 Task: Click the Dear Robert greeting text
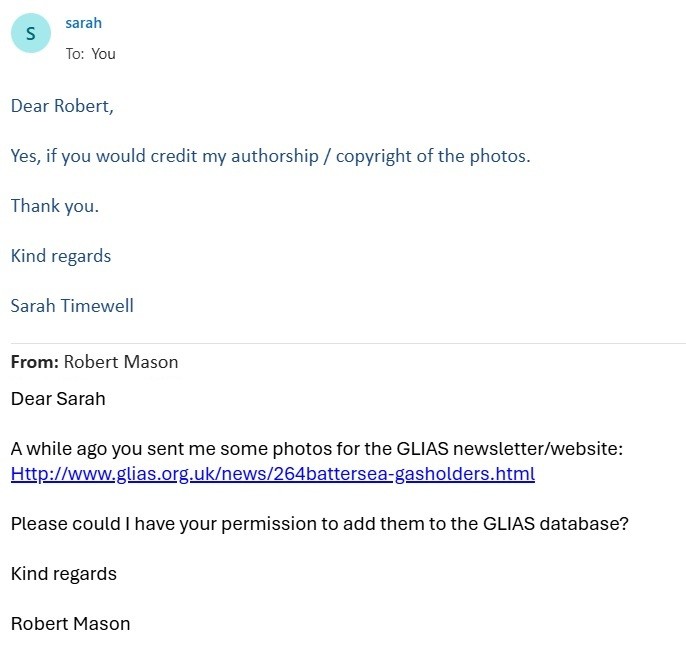pos(62,106)
